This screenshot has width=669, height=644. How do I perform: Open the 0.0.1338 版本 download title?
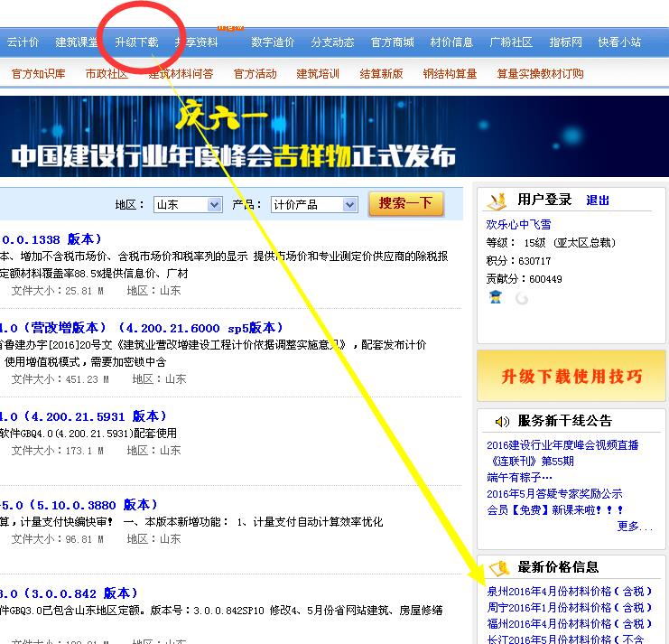pyautogui.click(x=51, y=239)
